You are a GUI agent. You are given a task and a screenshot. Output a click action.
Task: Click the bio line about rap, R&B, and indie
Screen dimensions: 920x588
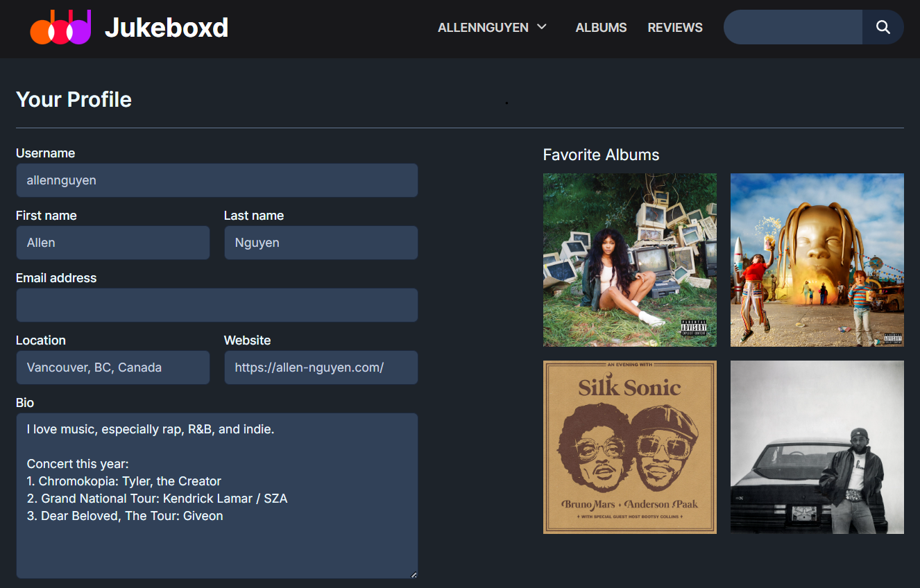151,429
